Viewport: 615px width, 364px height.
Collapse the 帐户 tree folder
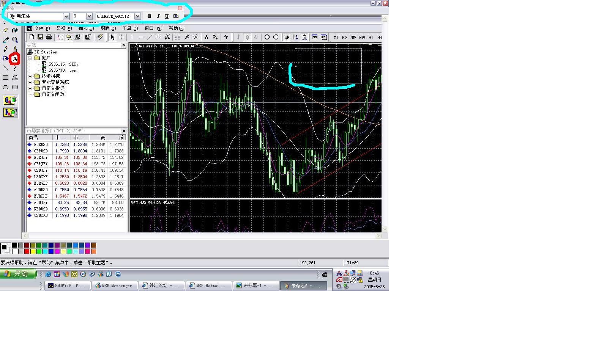coord(30,58)
